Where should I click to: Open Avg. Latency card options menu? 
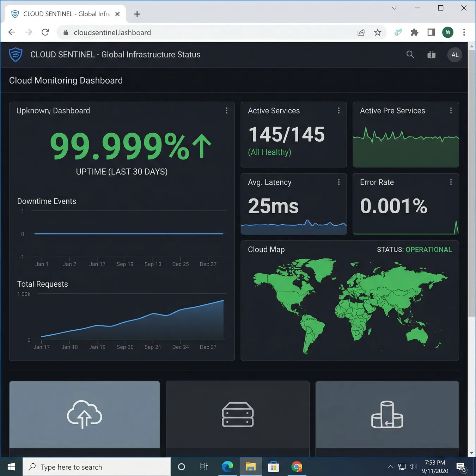coord(338,182)
